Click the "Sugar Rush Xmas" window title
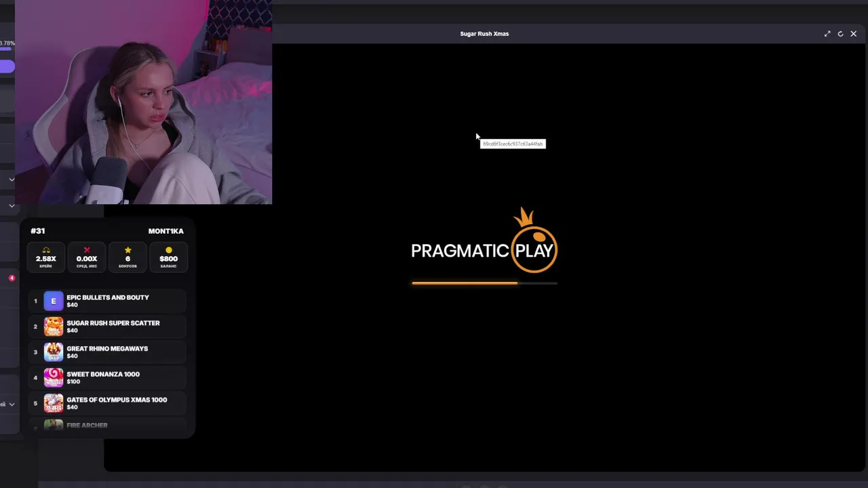This screenshot has width=868, height=488. pos(484,34)
